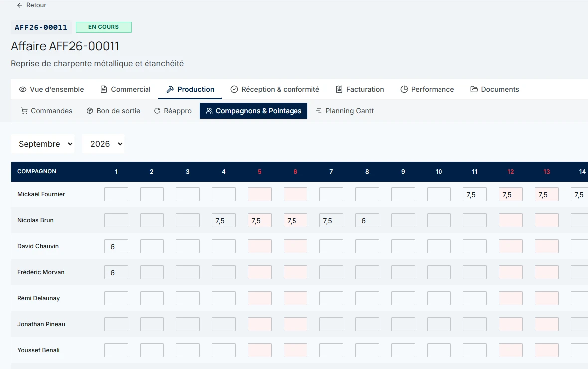
Task: Open the Facturation tab
Action: [x=360, y=89]
